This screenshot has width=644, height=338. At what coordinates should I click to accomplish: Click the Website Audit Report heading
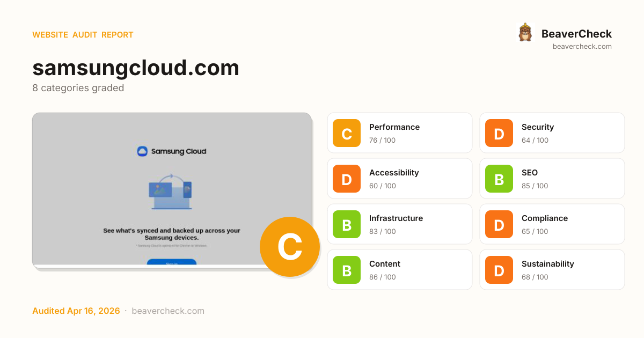83,35
